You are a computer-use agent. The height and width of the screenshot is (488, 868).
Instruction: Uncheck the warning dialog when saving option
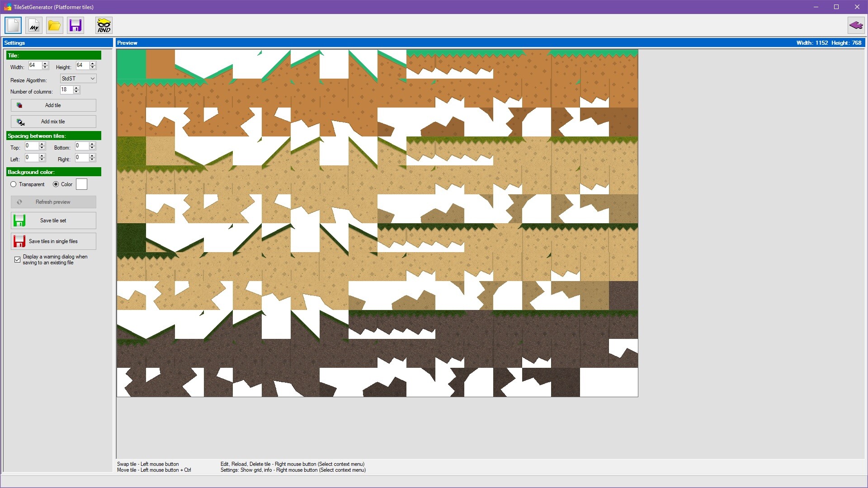click(17, 259)
